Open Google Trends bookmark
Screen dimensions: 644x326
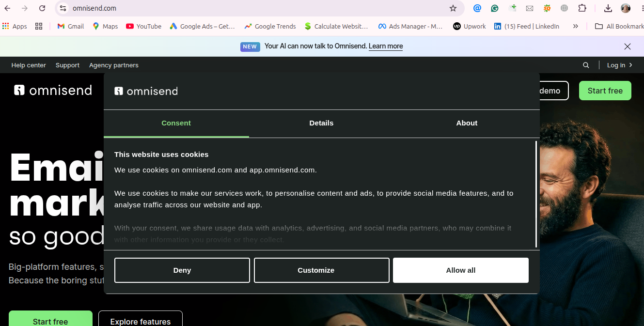pyautogui.click(x=270, y=26)
